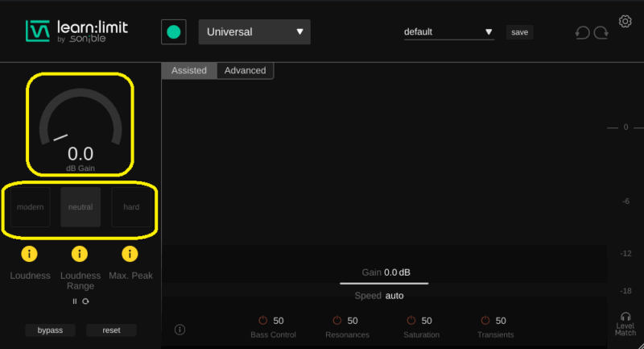
Task: Click the green learn record button
Action: (x=173, y=32)
